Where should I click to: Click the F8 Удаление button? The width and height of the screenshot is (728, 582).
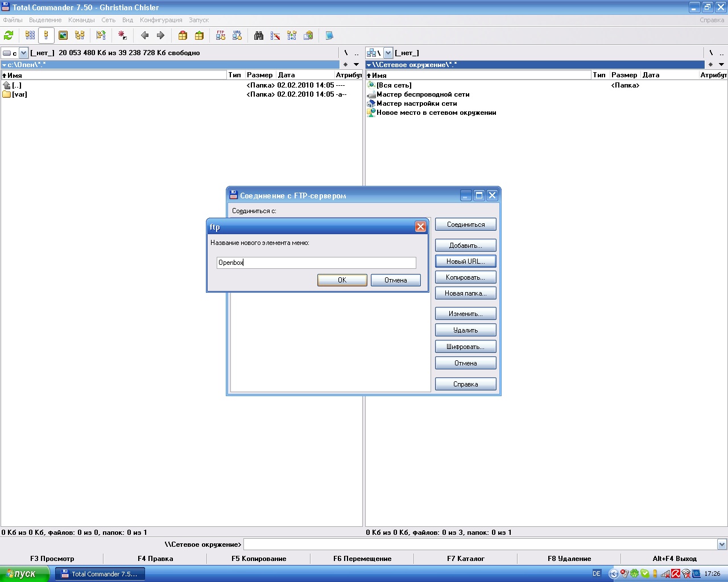(569, 559)
